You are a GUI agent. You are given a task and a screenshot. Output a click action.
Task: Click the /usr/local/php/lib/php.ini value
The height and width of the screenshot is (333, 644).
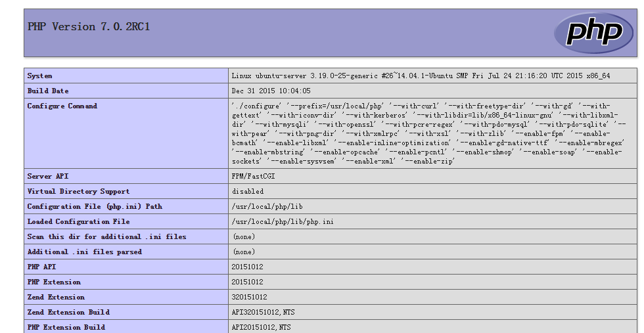(283, 222)
